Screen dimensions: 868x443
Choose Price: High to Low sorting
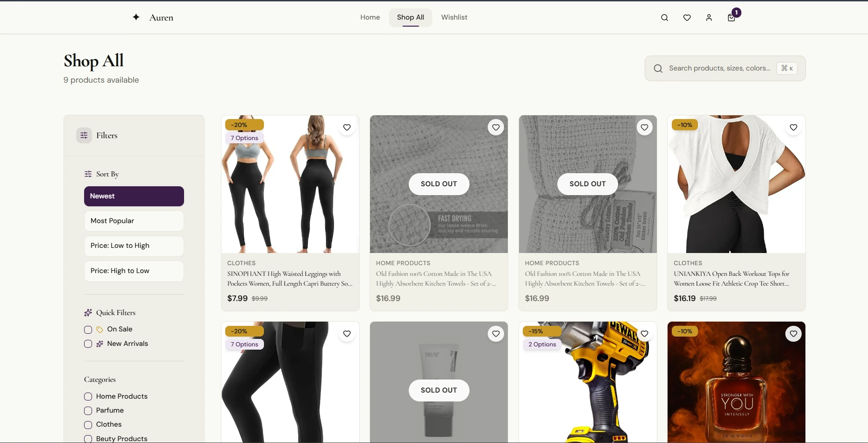[x=134, y=271]
